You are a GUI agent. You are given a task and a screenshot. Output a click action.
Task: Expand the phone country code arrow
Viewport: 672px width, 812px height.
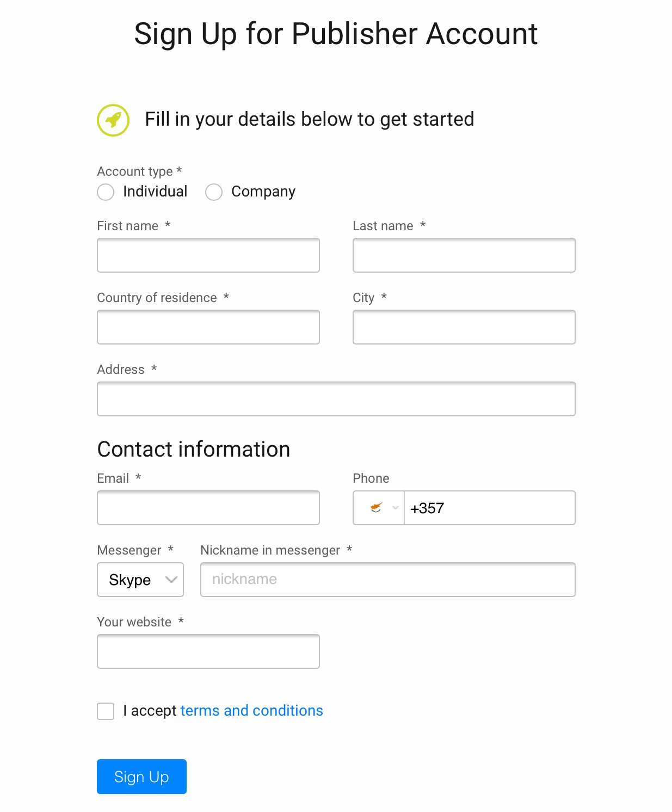396,508
